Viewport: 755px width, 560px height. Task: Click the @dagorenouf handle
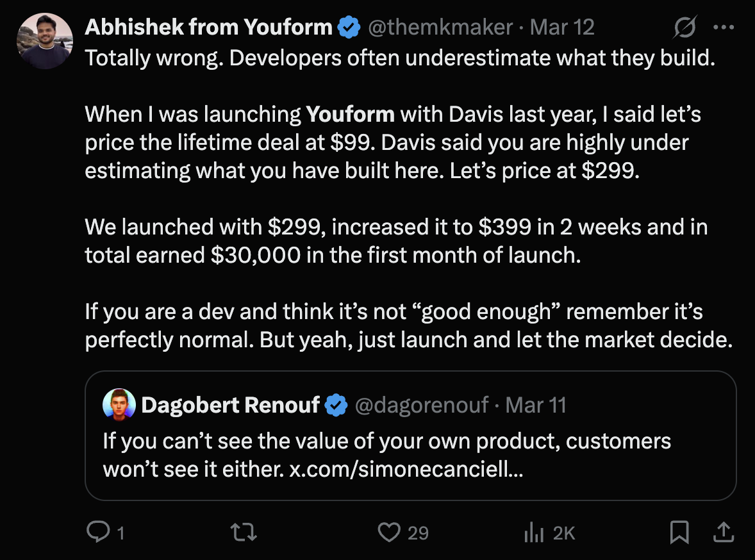point(421,405)
